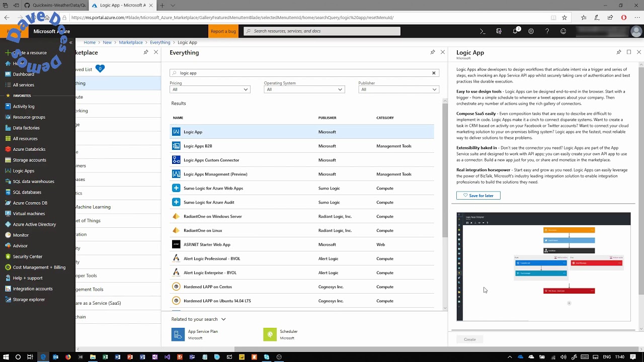Click the Save for later button
Screen dimensions: 644x362
coord(478,196)
